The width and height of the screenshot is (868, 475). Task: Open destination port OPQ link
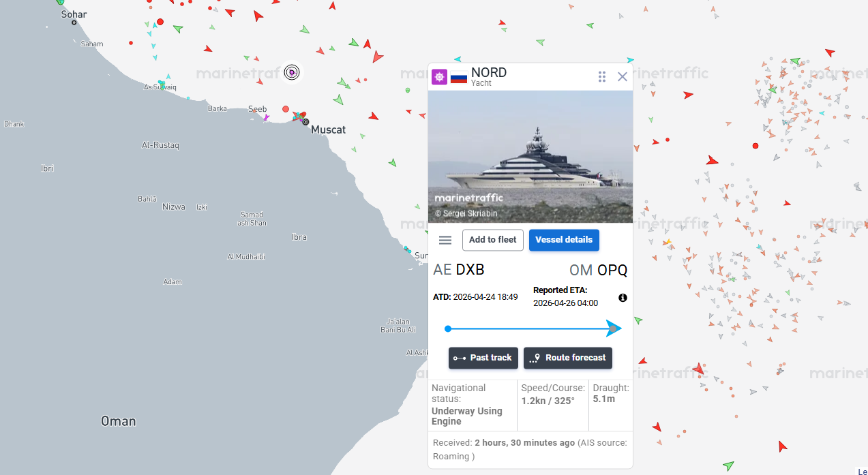pos(612,271)
